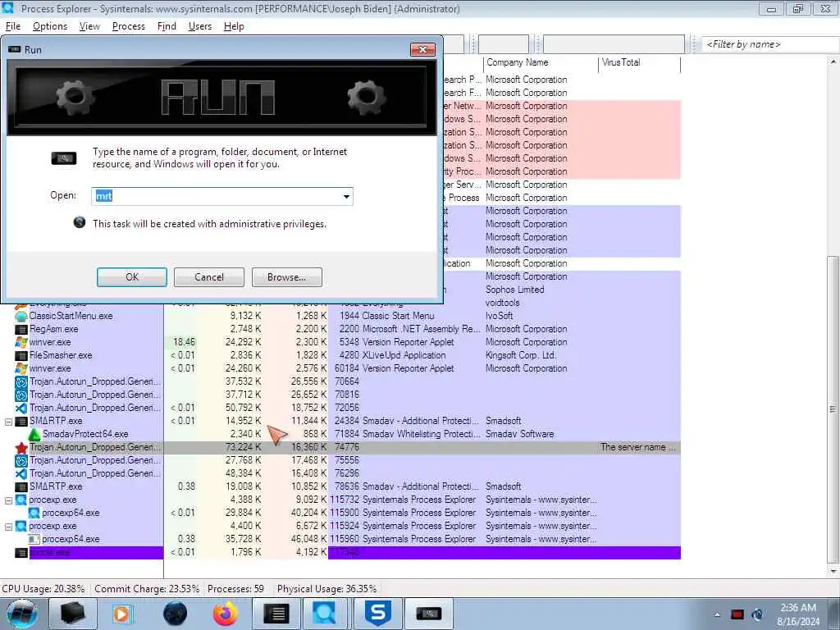Image resolution: width=840 pixels, height=630 pixels.
Task: Click the SmadavProtect64.exe green triangle icon
Action: (34, 435)
